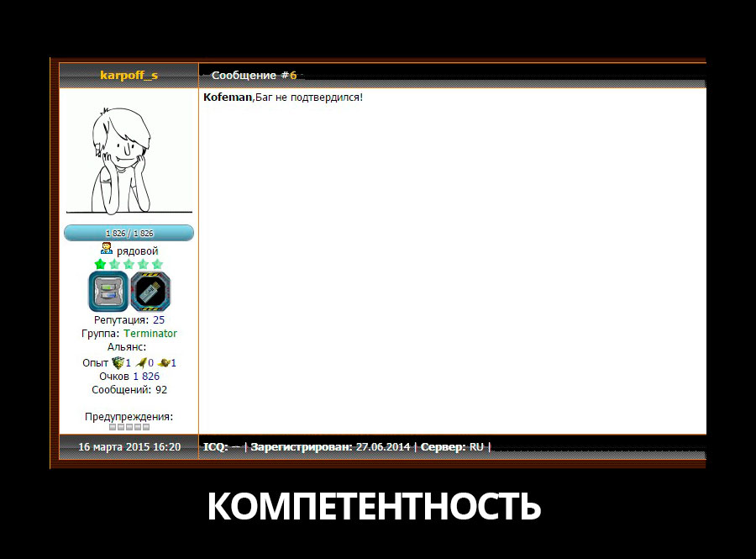The height and width of the screenshot is (559, 756).
Task: Click the post date 16 марта 2015
Action: pyautogui.click(x=129, y=447)
